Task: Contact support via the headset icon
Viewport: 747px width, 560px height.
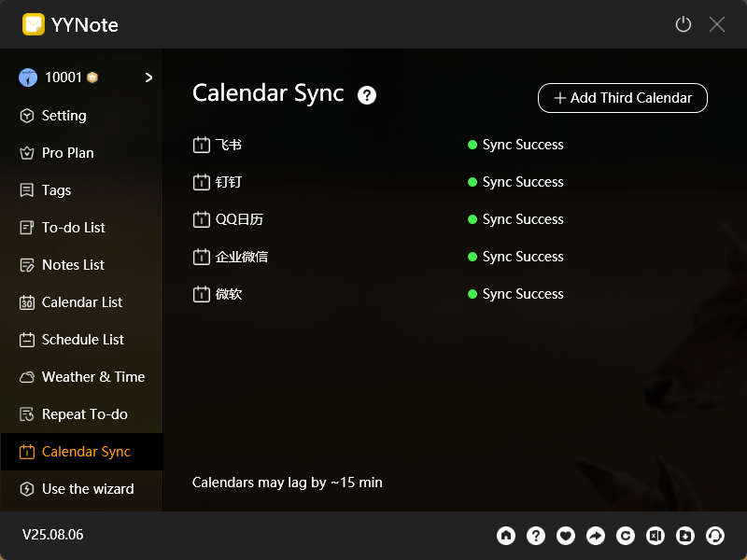Action: click(x=715, y=536)
